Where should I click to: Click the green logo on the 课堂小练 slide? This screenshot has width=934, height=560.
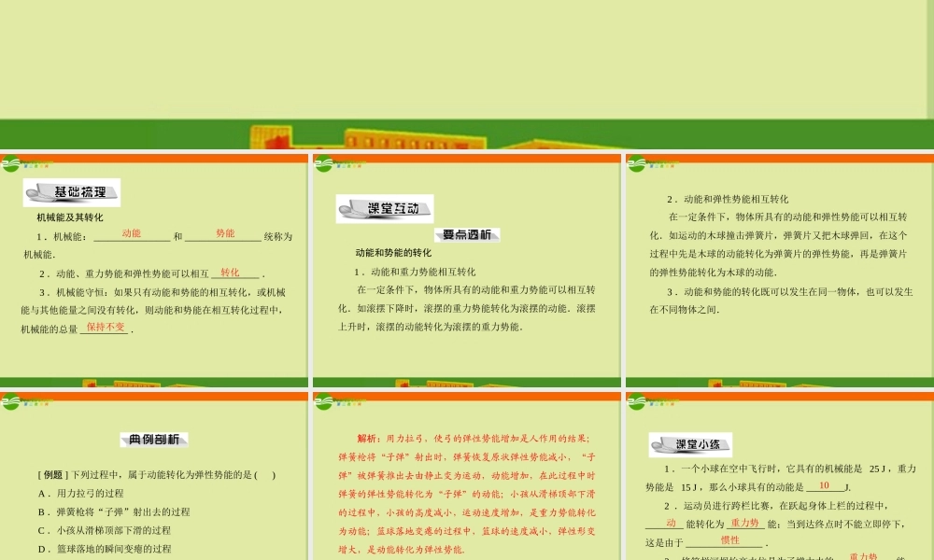pos(636,401)
